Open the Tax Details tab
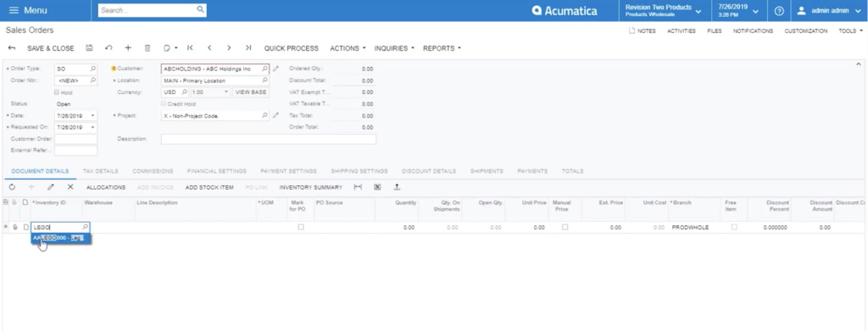 (100, 171)
